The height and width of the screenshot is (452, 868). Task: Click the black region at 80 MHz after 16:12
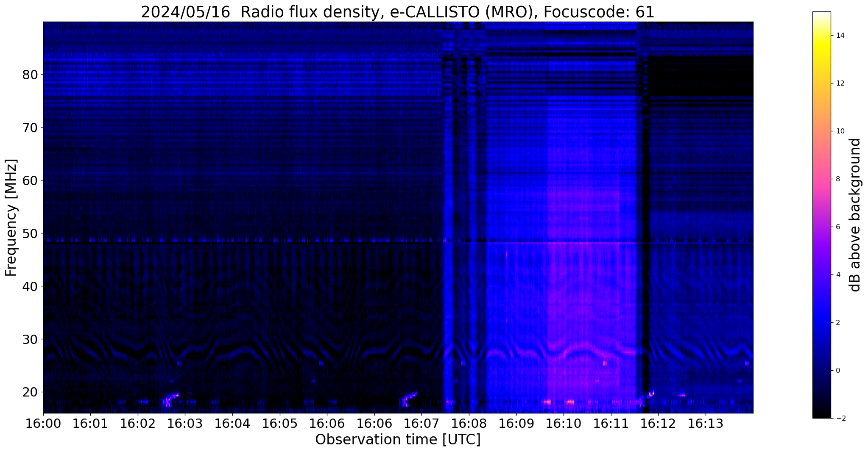(x=701, y=75)
